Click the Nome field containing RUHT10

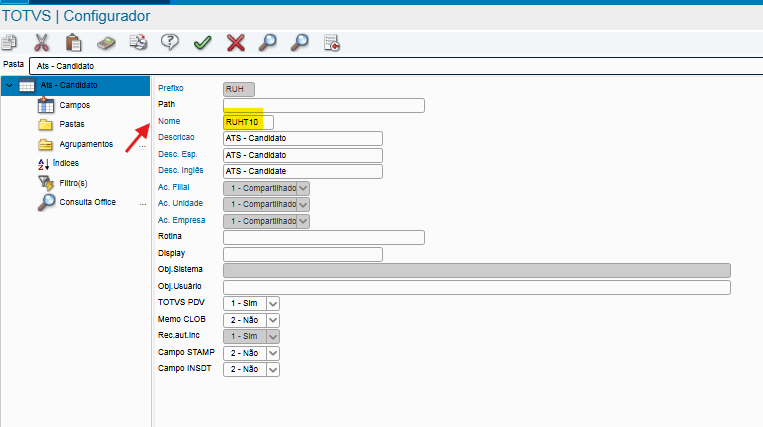click(x=248, y=122)
